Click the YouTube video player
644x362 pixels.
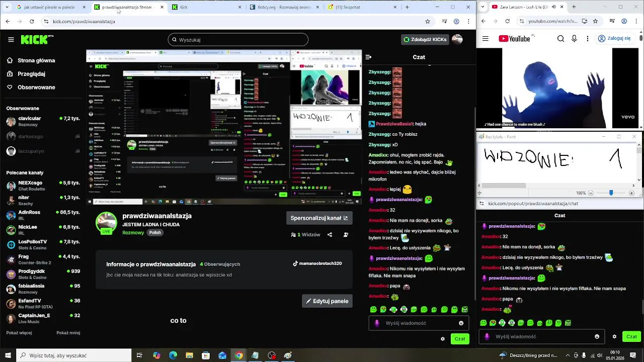557,88
